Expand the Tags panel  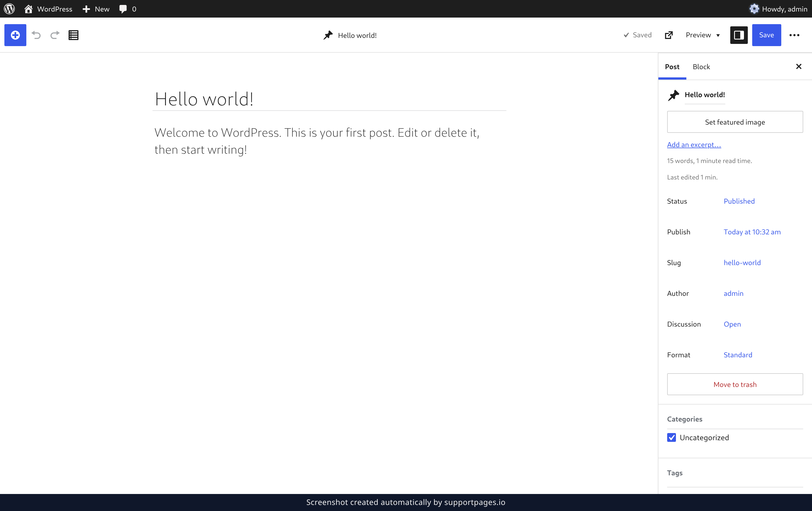tap(735, 473)
